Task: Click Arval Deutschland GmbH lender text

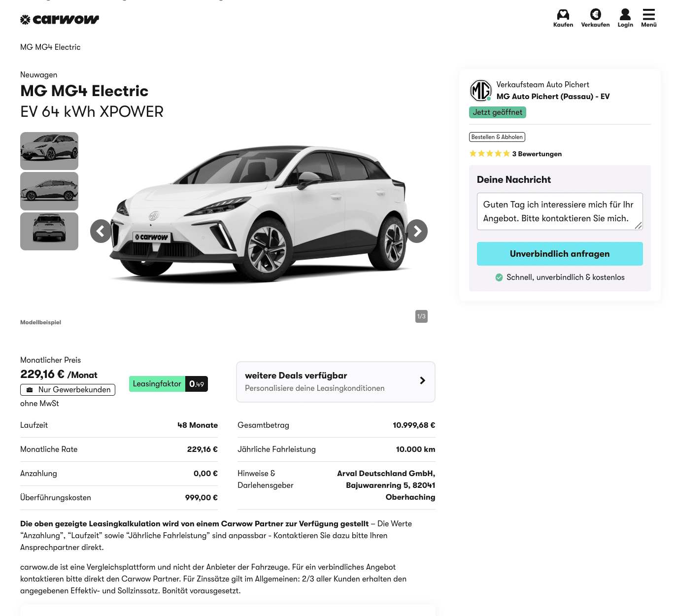Action: (x=386, y=485)
